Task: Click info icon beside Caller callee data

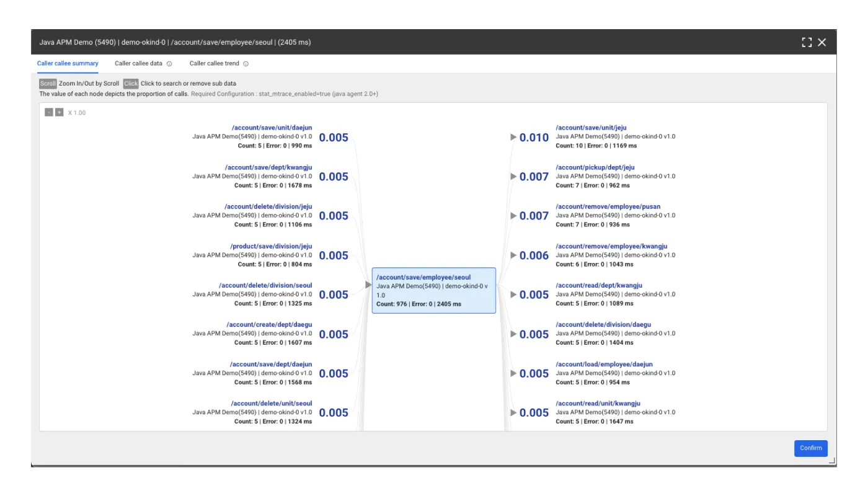Action: tap(169, 64)
